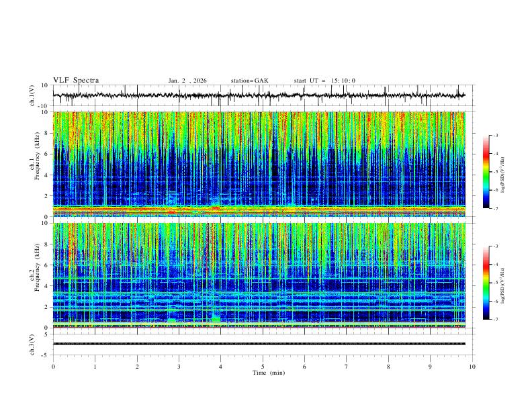Click the ch.1 voltage waveform trace
This screenshot has width=532, height=411.
pyautogui.click(x=259, y=95)
